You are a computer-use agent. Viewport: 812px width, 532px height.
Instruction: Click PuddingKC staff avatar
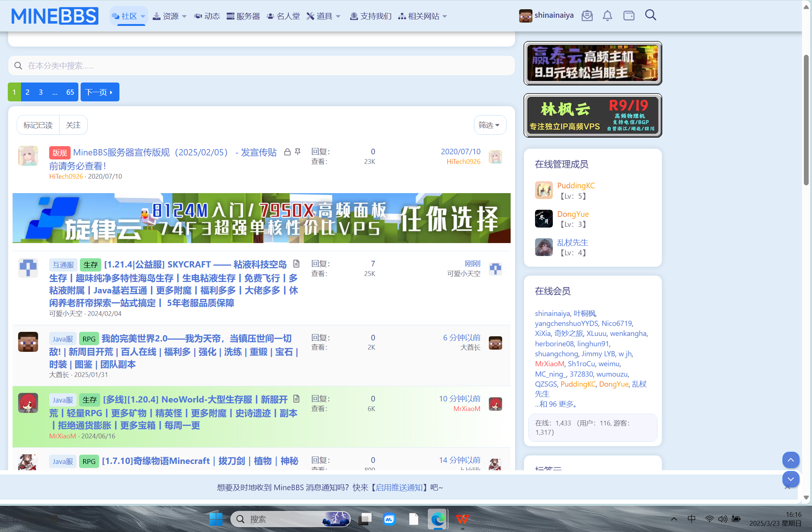coord(544,190)
